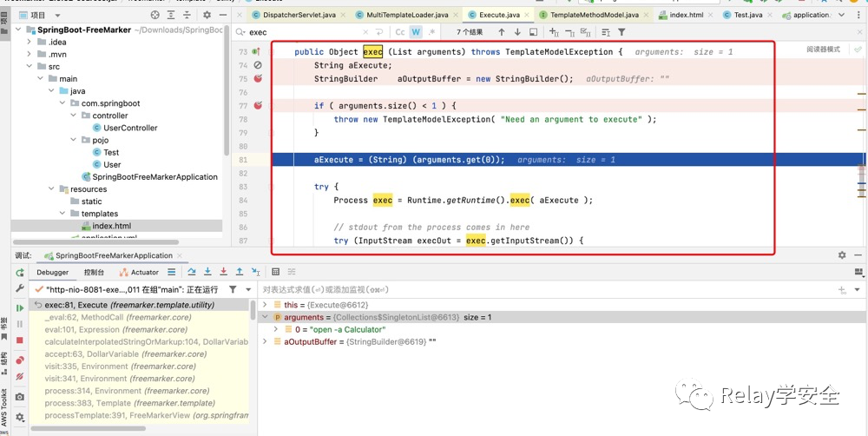This screenshot has height=436, width=868.
Task: Click the locate-file target icon in Project panel
Action: click(x=155, y=15)
